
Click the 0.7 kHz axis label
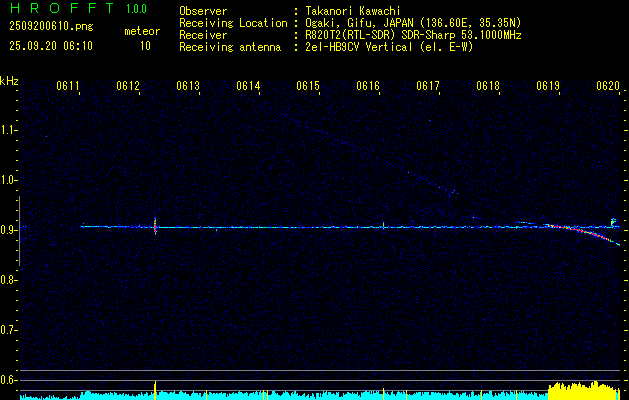point(9,330)
